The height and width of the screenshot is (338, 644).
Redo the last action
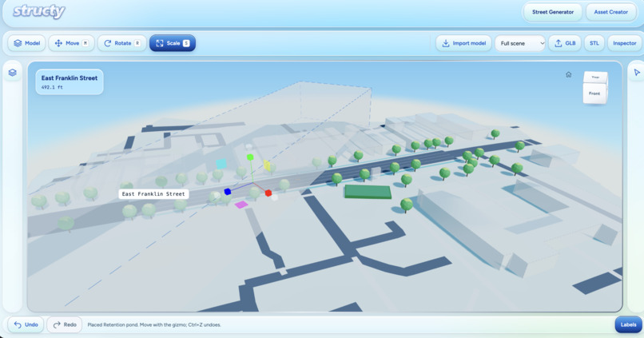65,324
